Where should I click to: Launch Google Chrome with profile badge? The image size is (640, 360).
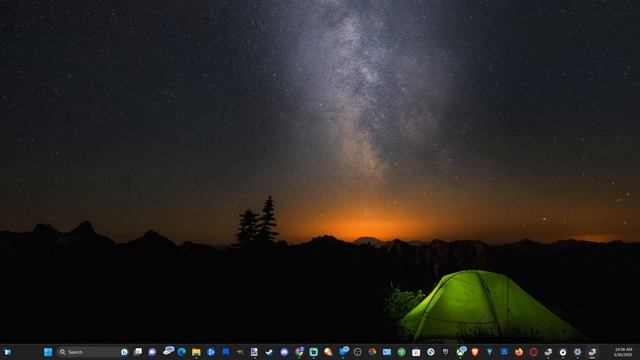[299, 351]
